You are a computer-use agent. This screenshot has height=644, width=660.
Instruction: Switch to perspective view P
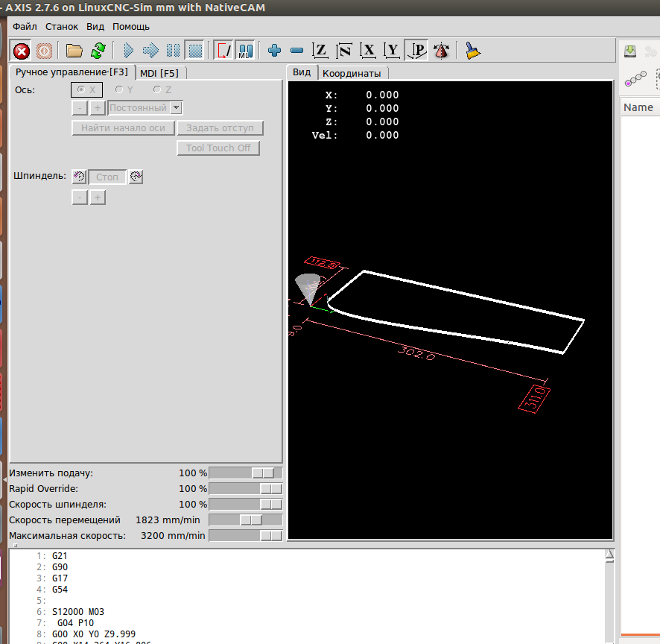(418, 51)
